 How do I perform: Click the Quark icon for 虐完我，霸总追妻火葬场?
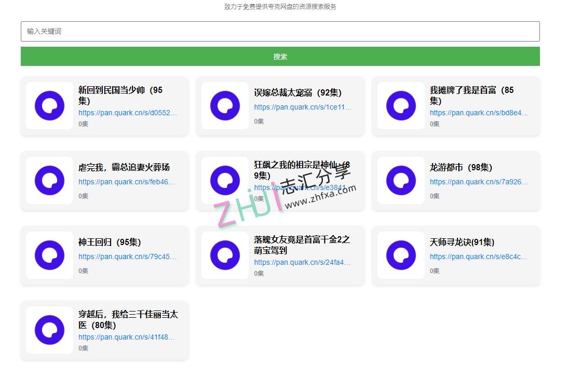coord(49,180)
